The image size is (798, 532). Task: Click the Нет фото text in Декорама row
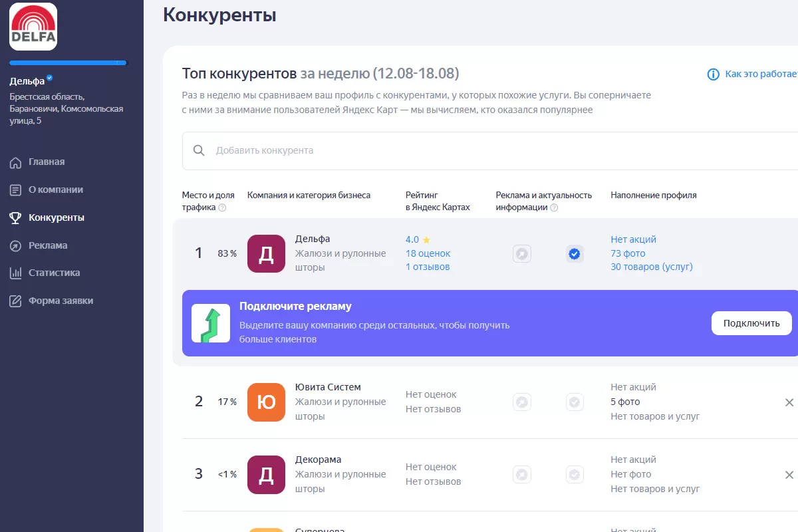click(631, 474)
